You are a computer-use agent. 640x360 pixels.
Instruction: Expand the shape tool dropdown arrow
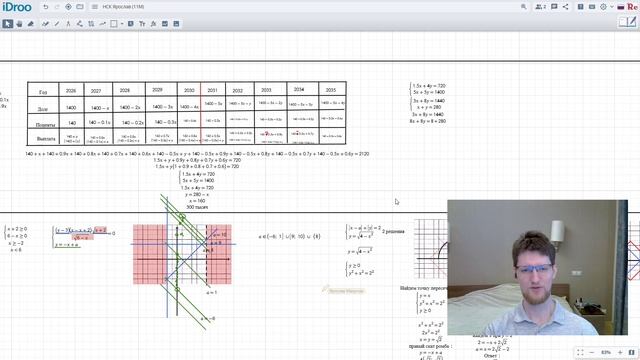tap(122, 24)
